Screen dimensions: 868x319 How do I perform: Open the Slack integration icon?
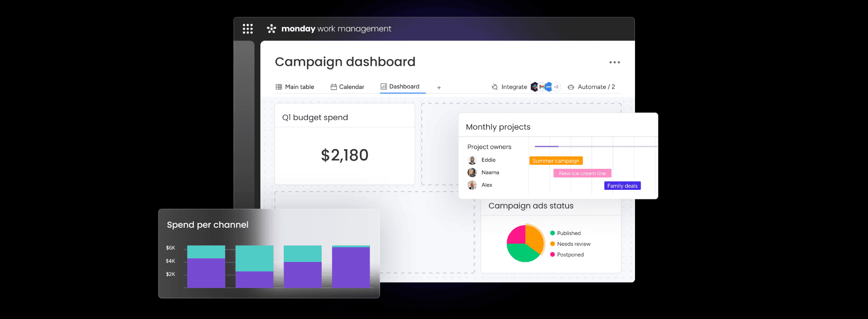(534, 87)
